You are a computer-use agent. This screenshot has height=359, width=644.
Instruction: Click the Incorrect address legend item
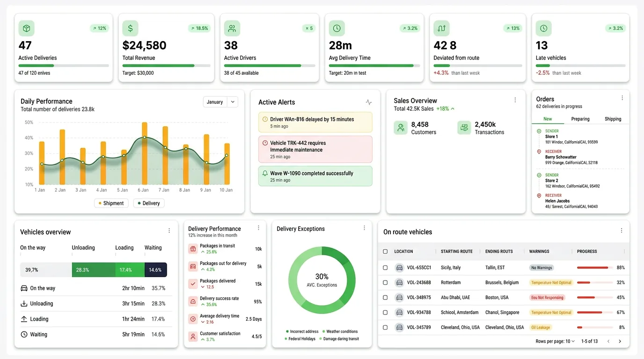[301, 331]
